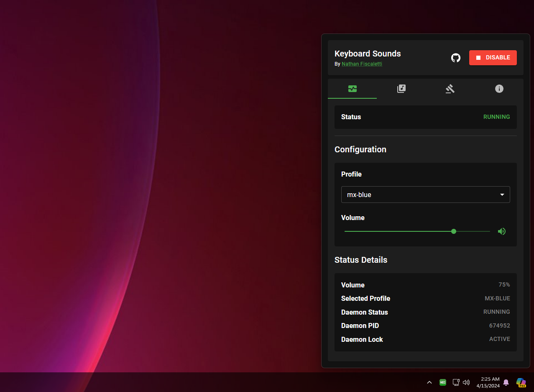Mute using the green speaker icon
Image resolution: width=534 pixels, height=392 pixels.
click(x=502, y=231)
